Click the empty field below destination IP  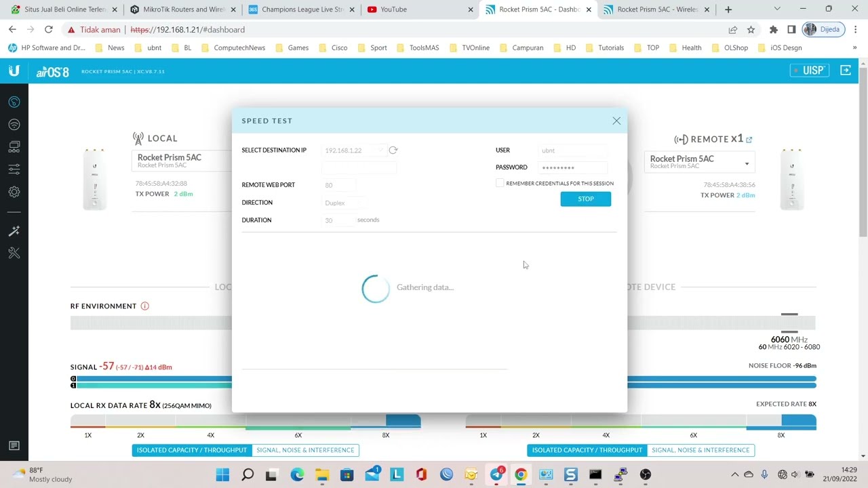[x=359, y=167]
